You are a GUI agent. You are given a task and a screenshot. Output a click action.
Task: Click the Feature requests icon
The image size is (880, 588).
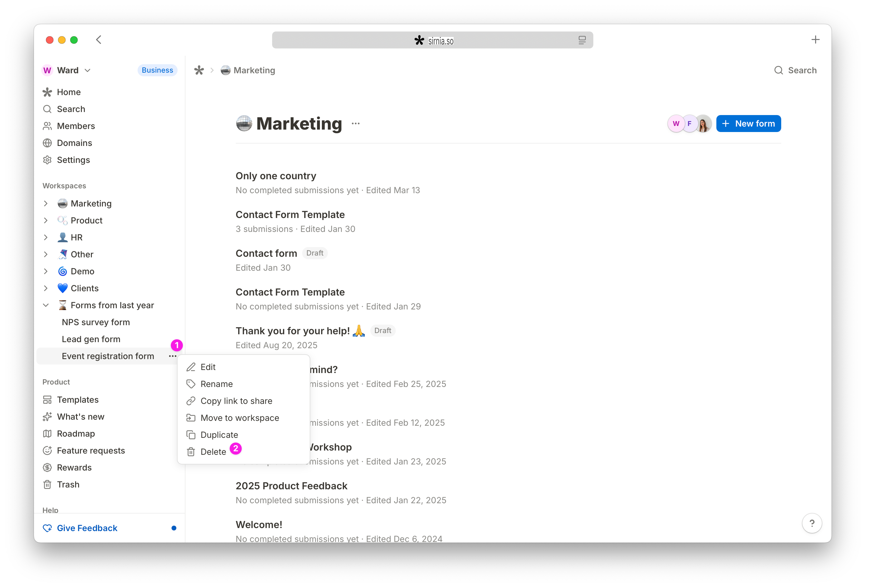point(47,450)
